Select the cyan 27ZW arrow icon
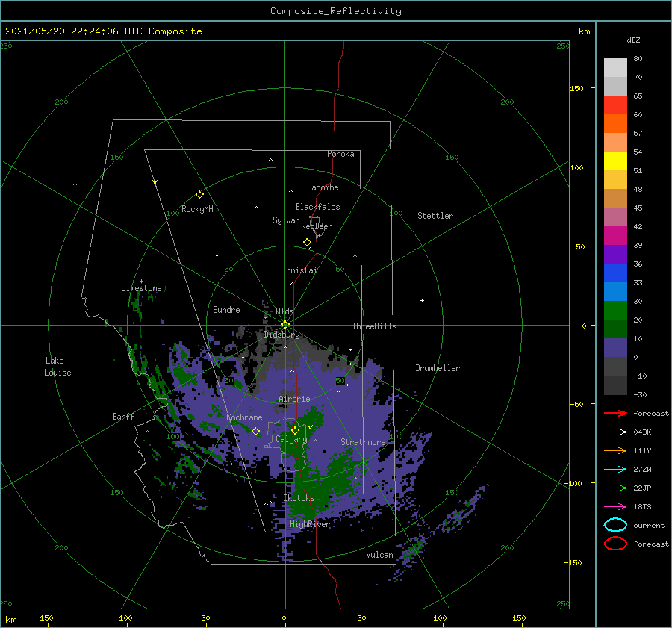 (615, 470)
